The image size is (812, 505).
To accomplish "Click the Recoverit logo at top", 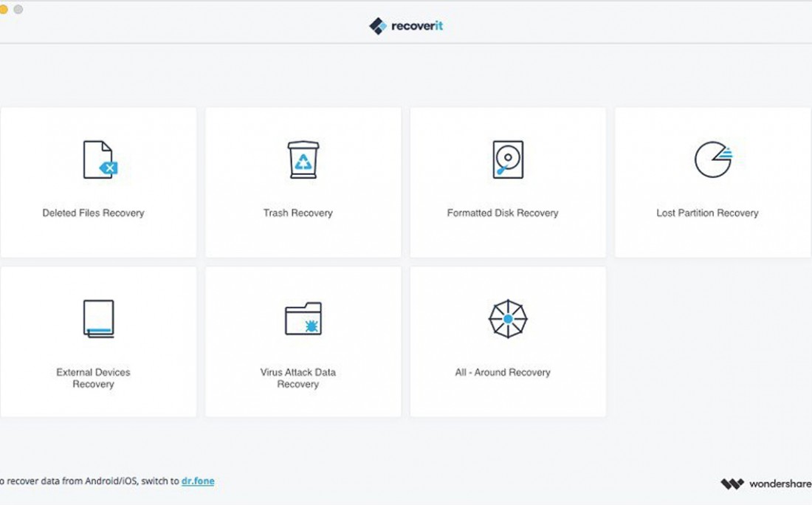I will [405, 24].
